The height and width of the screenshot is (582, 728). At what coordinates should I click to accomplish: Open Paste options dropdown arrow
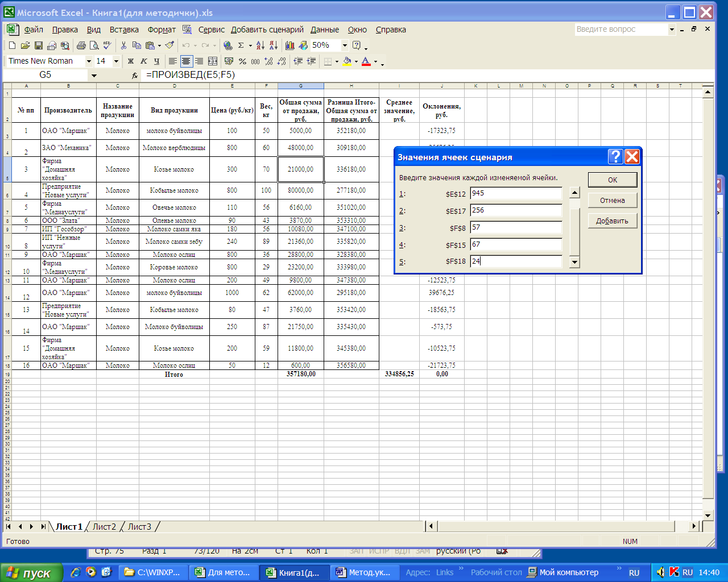[x=159, y=45]
